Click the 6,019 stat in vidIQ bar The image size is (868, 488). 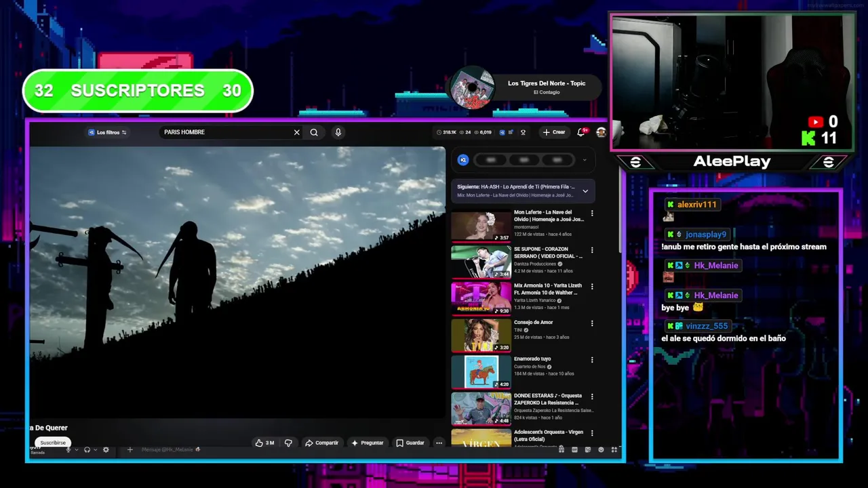pos(483,132)
